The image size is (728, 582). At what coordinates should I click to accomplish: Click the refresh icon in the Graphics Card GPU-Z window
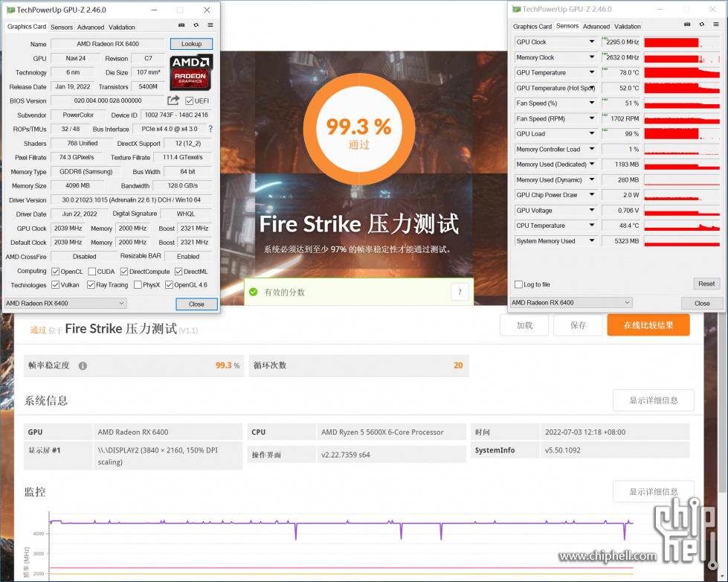[196, 25]
